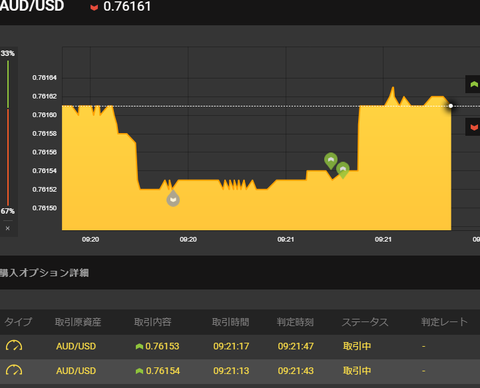The height and width of the screenshot is (388, 480).
Task: Click the green HIGH arrow button beside chart
Action: pyautogui.click(x=473, y=84)
